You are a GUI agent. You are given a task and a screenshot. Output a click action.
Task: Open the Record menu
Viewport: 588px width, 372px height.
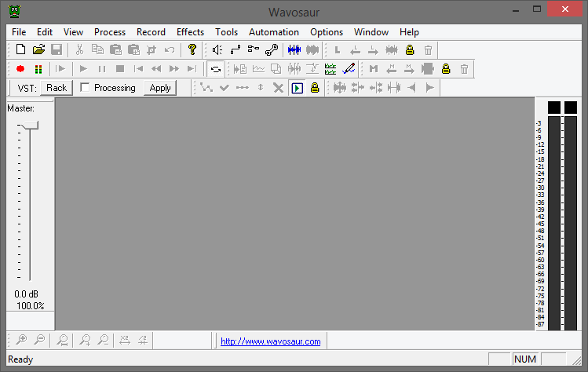(x=151, y=32)
